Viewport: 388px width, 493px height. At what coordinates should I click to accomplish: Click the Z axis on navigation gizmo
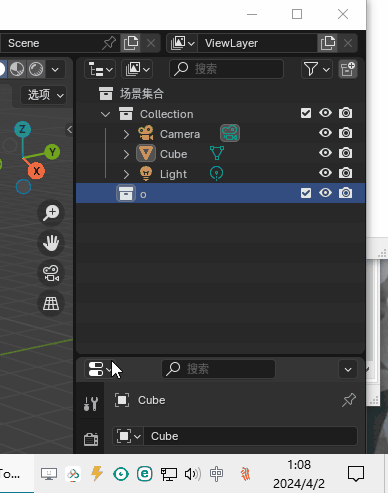22,129
